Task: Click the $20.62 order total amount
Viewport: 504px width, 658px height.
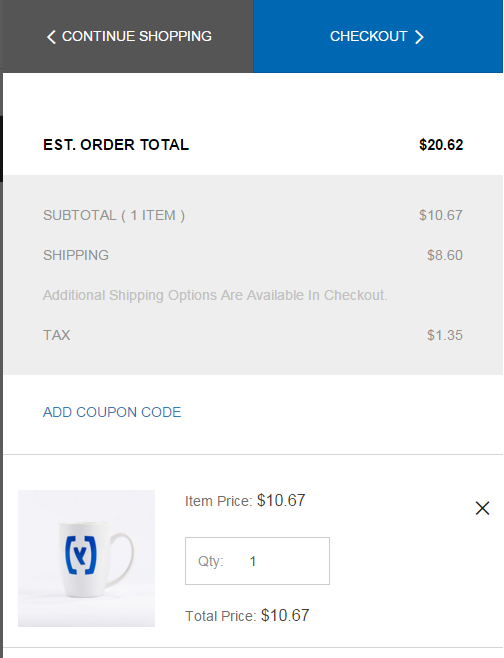Action: [441, 145]
